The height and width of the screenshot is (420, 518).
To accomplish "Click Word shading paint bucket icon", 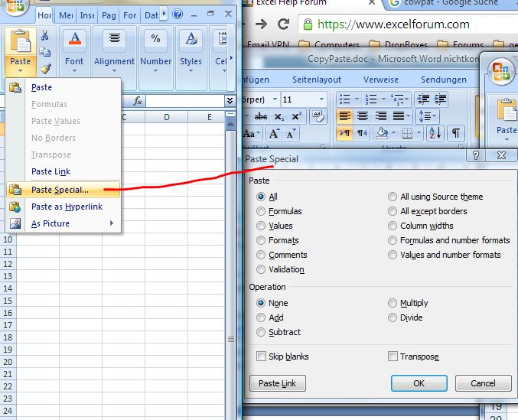I will tap(383, 133).
